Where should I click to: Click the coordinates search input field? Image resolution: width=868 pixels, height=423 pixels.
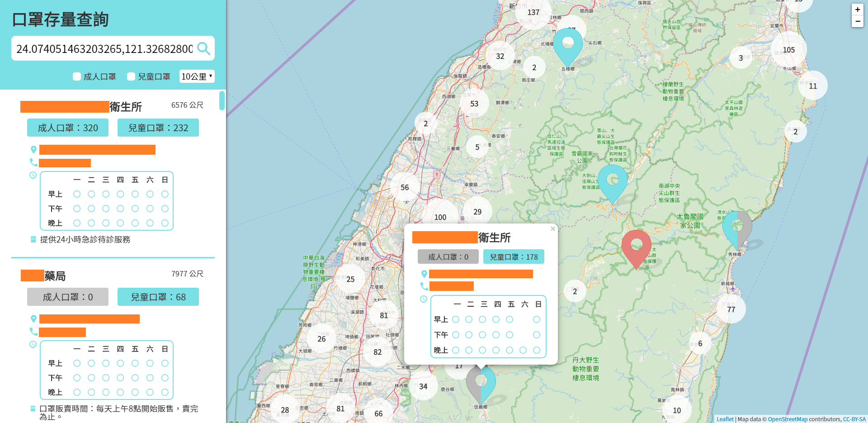pyautogui.click(x=104, y=49)
